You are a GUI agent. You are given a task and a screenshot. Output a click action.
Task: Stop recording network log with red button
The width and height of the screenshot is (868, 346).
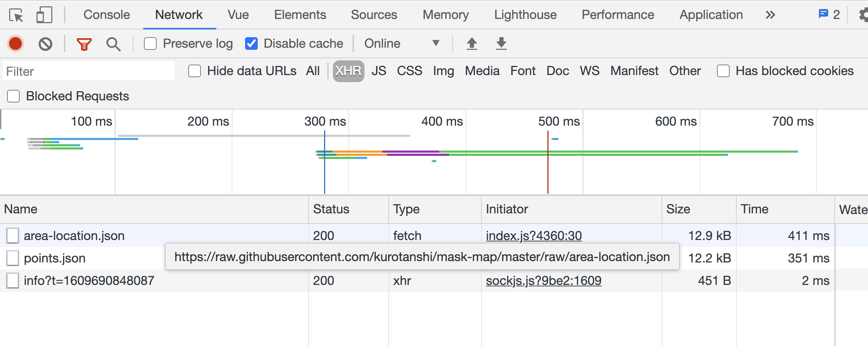coord(15,44)
